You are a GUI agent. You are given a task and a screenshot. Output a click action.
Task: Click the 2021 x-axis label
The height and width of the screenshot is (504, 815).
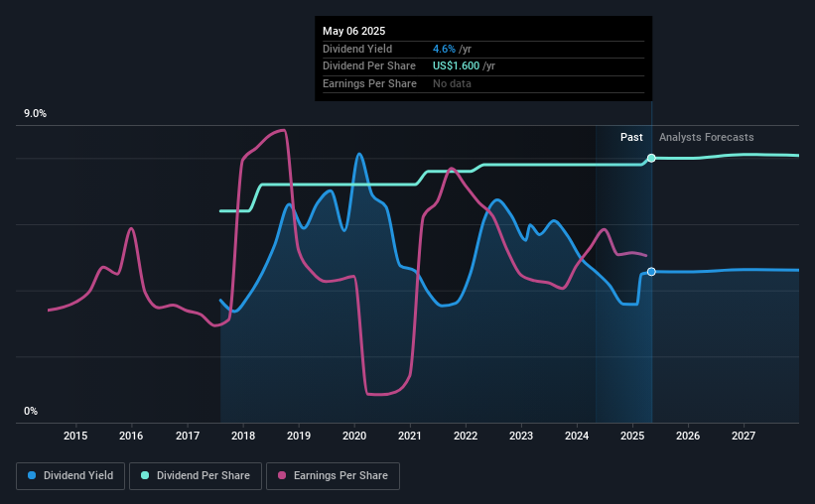point(410,436)
